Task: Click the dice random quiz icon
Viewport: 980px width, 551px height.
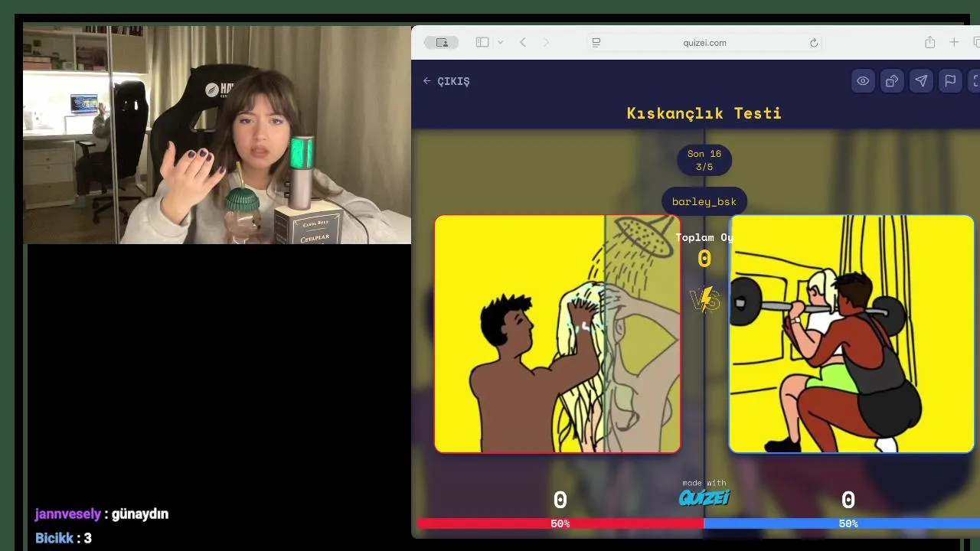Action: point(892,81)
